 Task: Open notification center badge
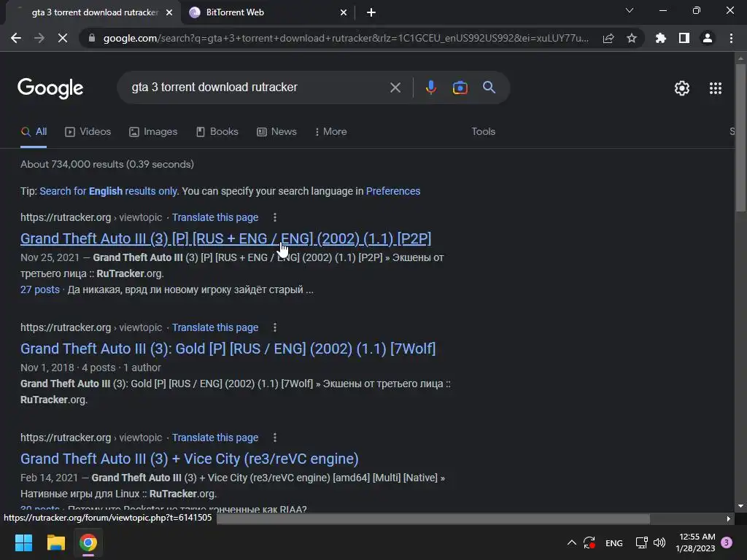click(x=727, y=542)
